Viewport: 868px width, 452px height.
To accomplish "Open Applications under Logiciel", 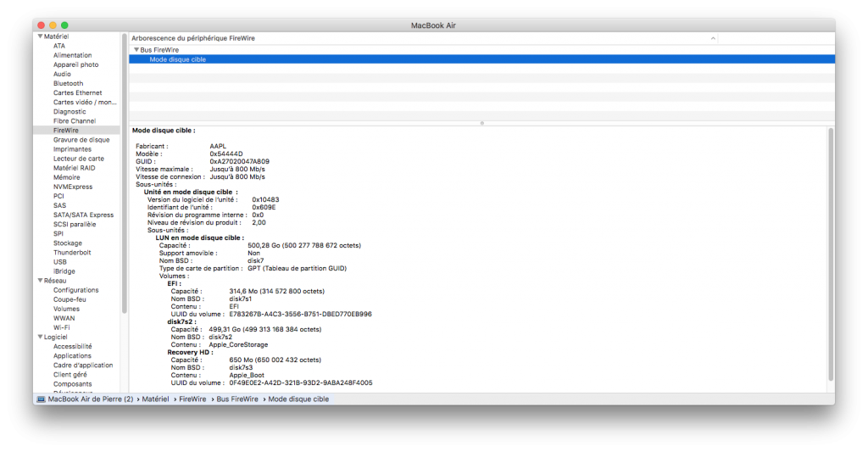I will 73,357.
